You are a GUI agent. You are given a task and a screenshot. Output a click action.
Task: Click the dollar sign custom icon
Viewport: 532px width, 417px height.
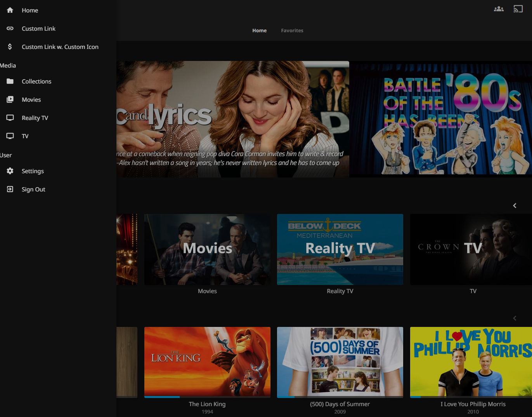point(10,47)
